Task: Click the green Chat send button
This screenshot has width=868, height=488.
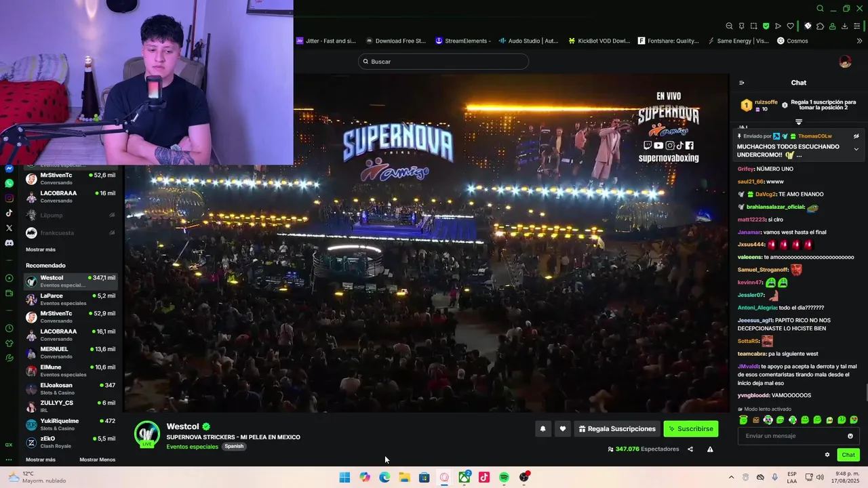Action: point(848,455)
